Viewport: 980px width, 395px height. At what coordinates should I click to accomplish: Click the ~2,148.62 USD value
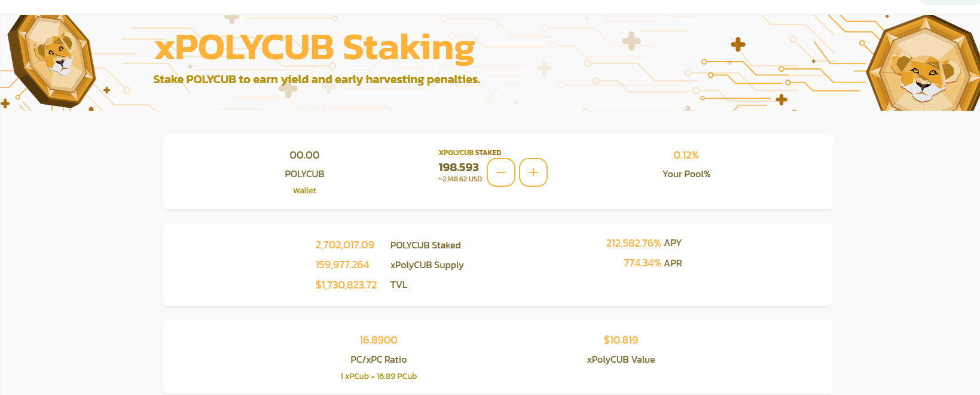coord(460,179)
